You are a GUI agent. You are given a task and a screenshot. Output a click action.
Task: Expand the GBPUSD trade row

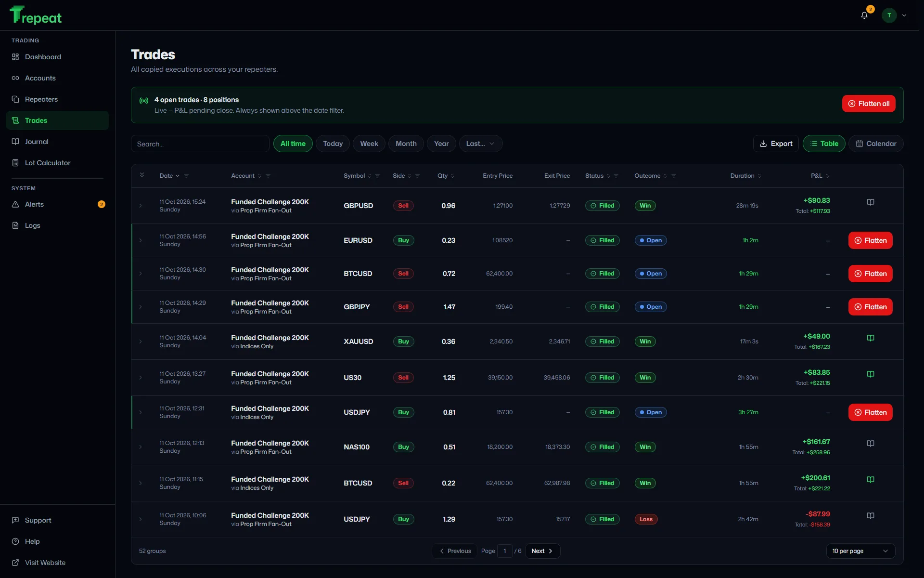pyautogui.click(x=141, y=206)
